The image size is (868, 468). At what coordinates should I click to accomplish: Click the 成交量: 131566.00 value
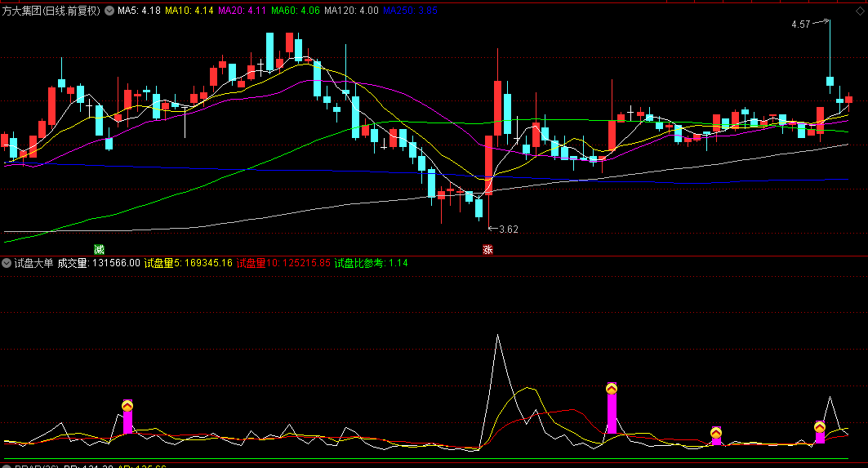tap(99, 263)
